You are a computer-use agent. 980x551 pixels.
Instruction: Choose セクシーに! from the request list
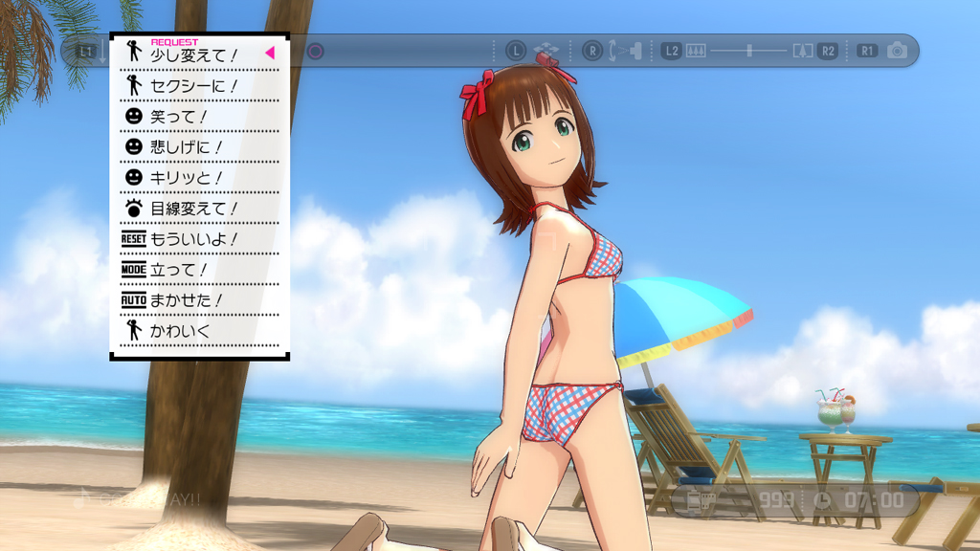[194, 86]
